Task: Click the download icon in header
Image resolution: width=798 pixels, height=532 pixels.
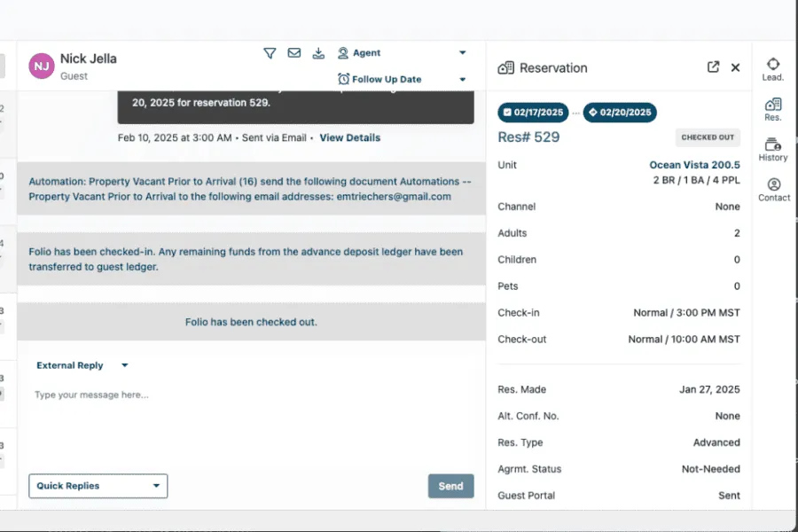Action: pyautogui.click(x=318, y=53)
